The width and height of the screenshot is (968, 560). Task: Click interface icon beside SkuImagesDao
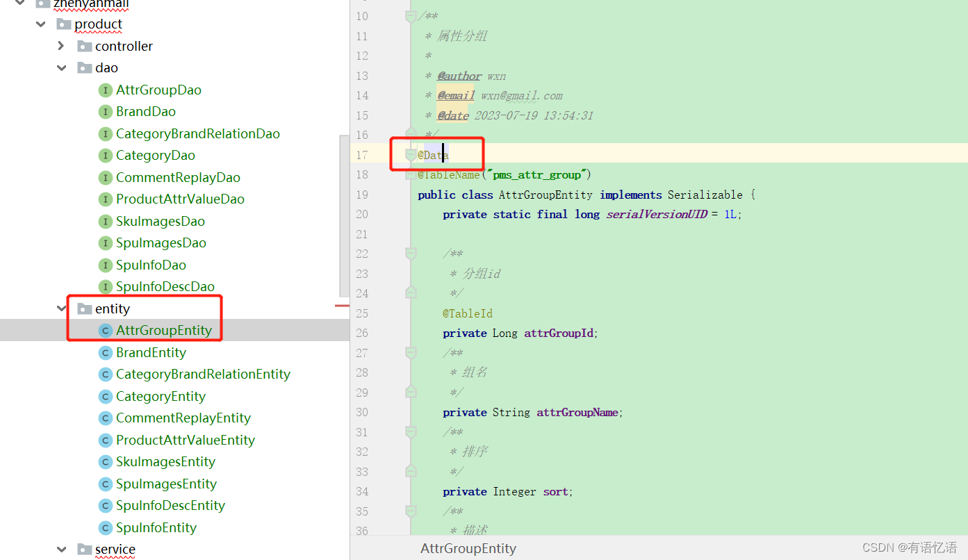(106, 222)
